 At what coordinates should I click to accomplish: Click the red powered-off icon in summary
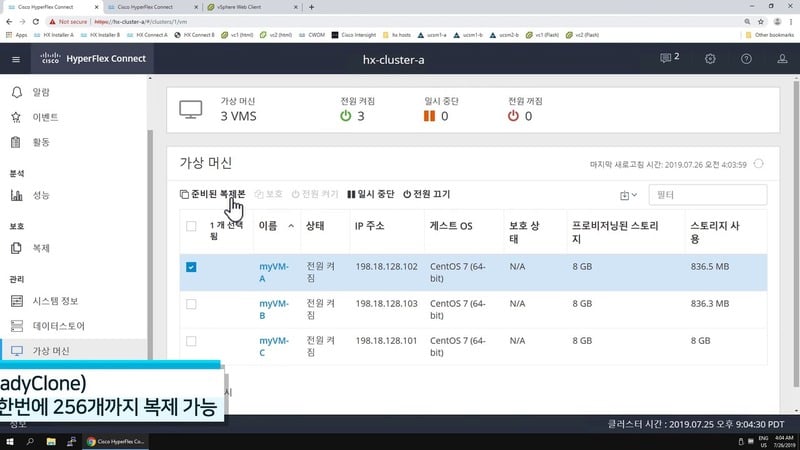[x=513, y=116]
